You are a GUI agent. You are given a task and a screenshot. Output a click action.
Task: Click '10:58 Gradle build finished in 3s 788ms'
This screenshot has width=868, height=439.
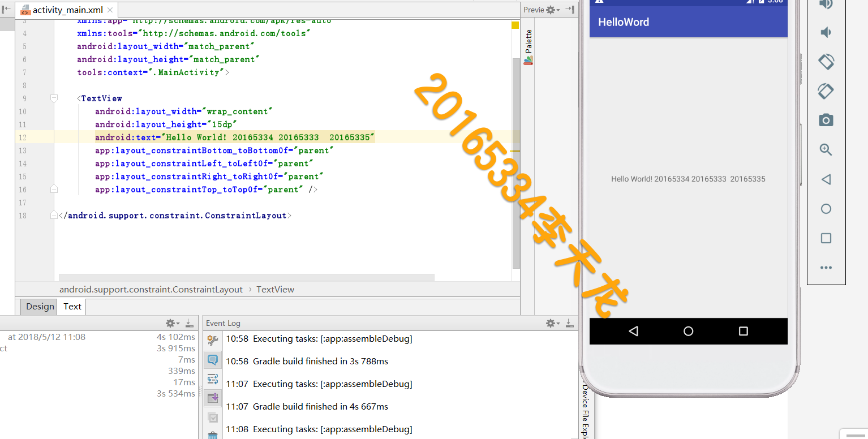coord(307,361)
